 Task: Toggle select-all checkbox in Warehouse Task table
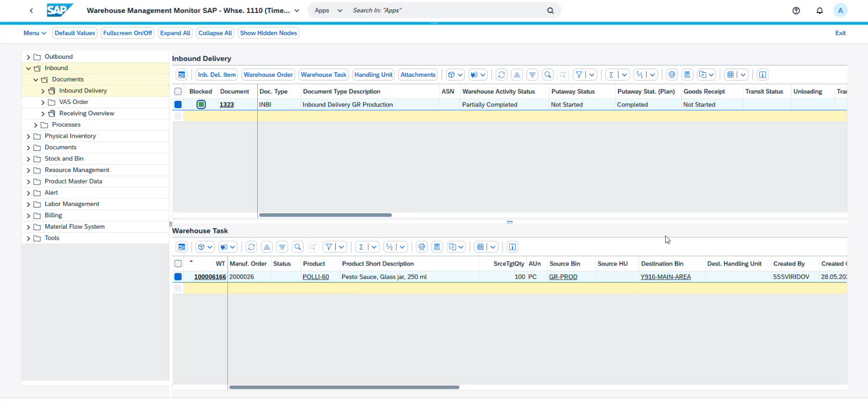pos(178,264)
